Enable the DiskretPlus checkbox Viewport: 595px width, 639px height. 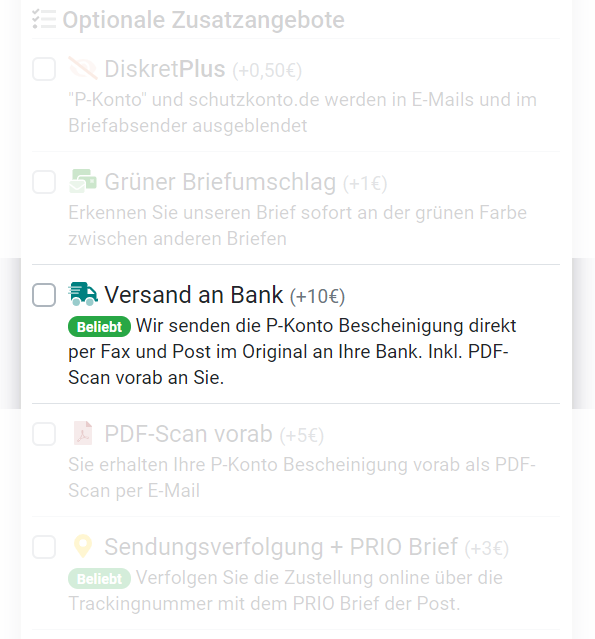coord(44,68)
